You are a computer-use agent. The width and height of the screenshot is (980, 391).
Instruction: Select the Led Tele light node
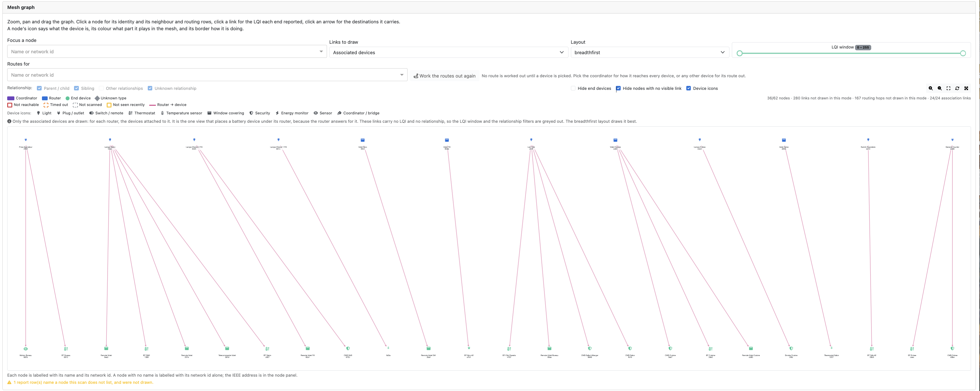pos(531,140)
